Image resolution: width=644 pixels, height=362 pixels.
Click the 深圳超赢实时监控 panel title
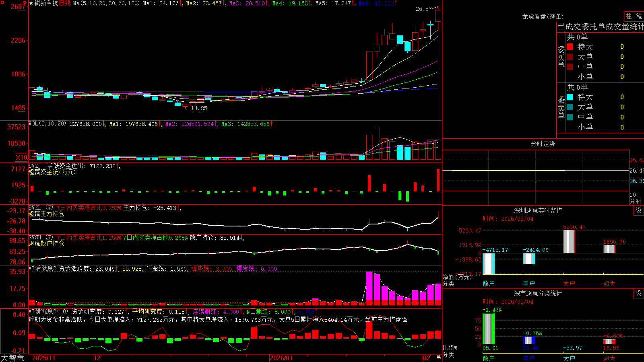pyautogui.click(x=538, y=210)
